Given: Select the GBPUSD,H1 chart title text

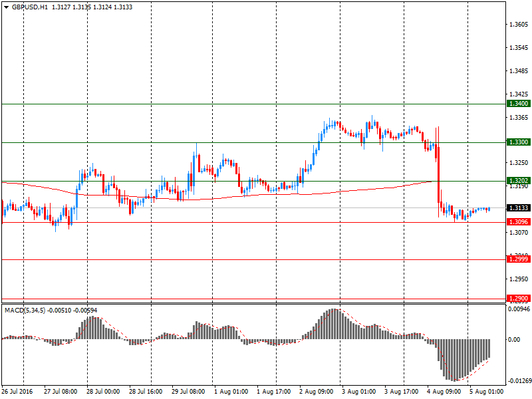Looking at the screenshot, I should tap(30, 7).
